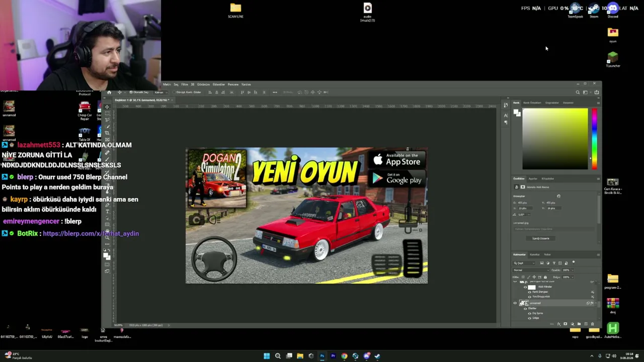
Task: Add a layer mask from Layers panel
Action: [x=566, y=324]
